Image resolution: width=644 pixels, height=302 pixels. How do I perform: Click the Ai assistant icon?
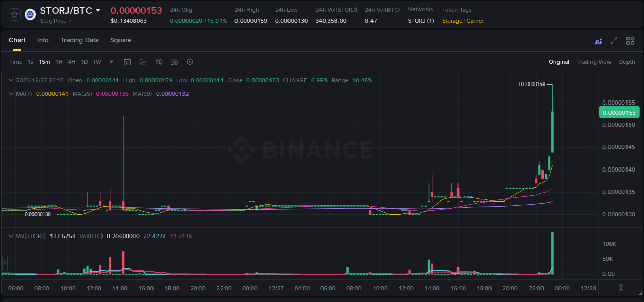coord(598,41)
